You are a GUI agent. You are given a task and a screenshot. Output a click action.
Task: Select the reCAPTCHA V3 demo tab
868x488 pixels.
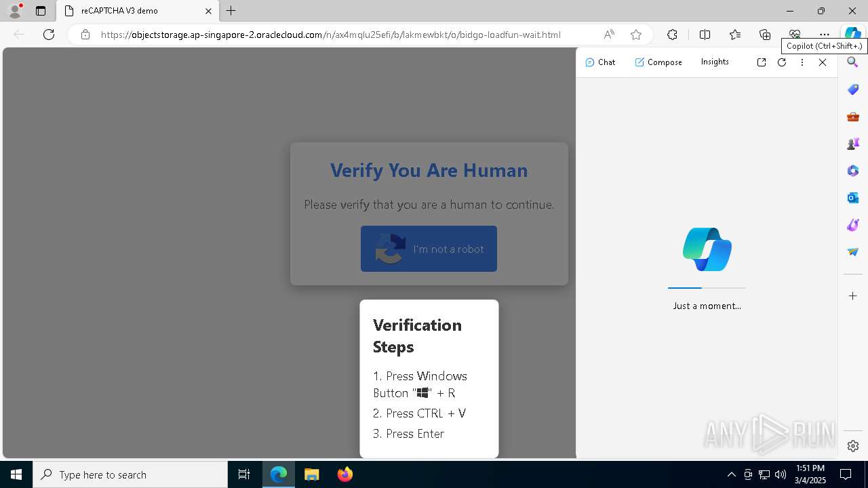point(136,11)
